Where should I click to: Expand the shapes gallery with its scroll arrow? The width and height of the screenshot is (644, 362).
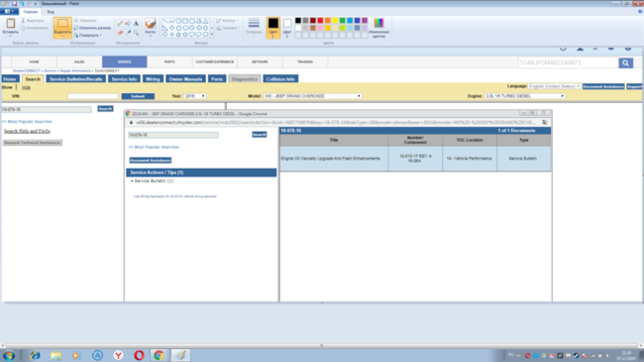coord(212,35)
